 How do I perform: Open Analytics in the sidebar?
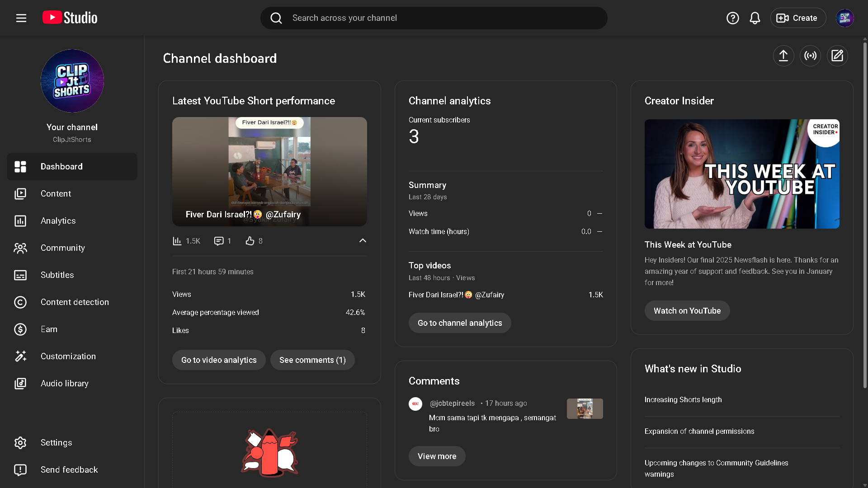(58, 221)
